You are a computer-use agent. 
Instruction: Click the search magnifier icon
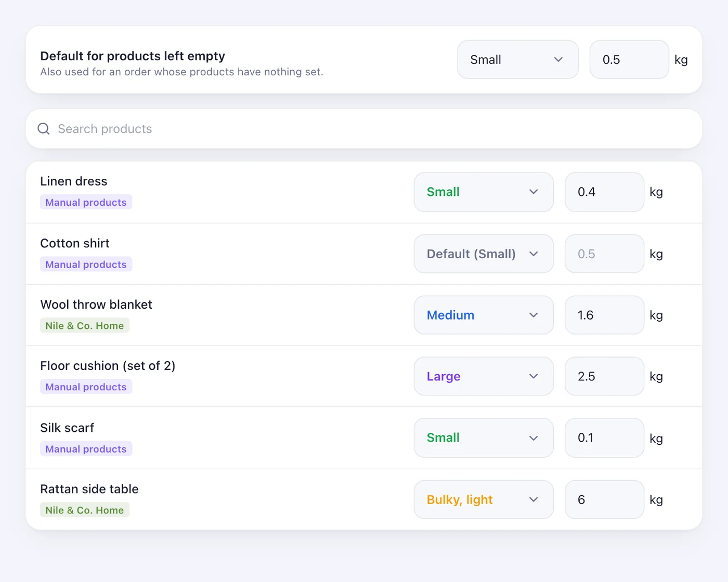point(44,129)
